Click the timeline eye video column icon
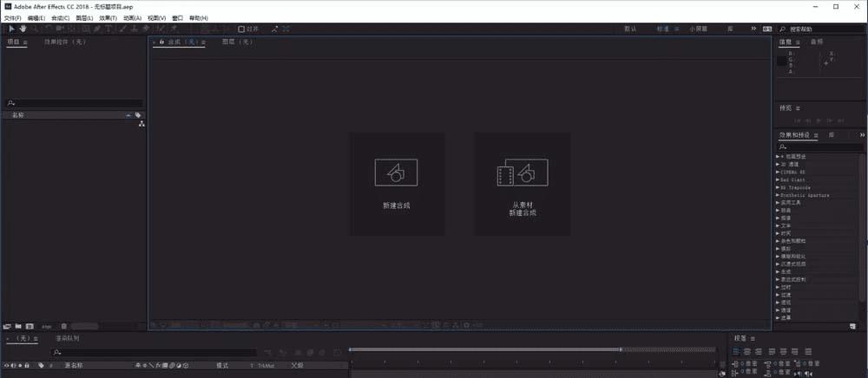Viewport: 868px width, 378px height. (x=7, y=365)
